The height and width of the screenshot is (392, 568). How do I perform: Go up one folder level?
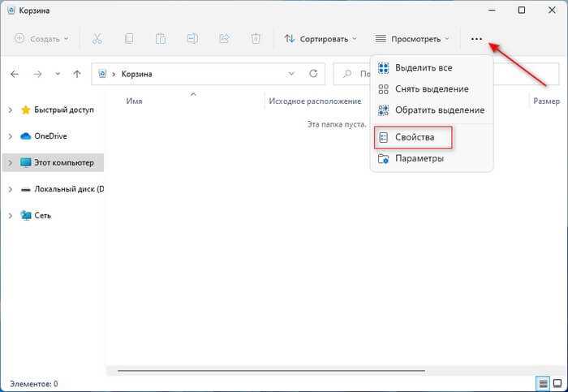(77, 75)
